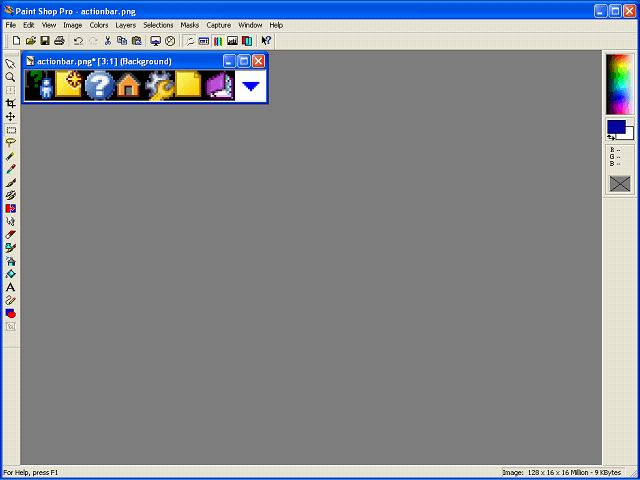Select the Crop tool
Image resolution: width=640 pixels, height=480 pixels.
pos(11,103)
